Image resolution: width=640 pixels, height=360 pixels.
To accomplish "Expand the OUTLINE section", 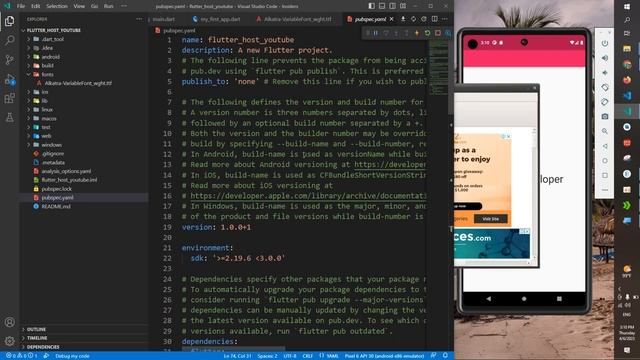I will 36,329.
